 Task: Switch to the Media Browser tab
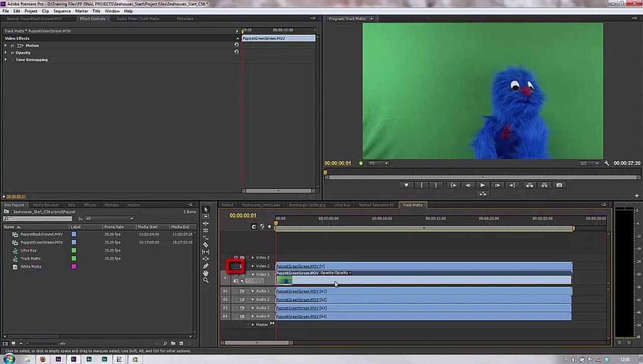(46, 205)
